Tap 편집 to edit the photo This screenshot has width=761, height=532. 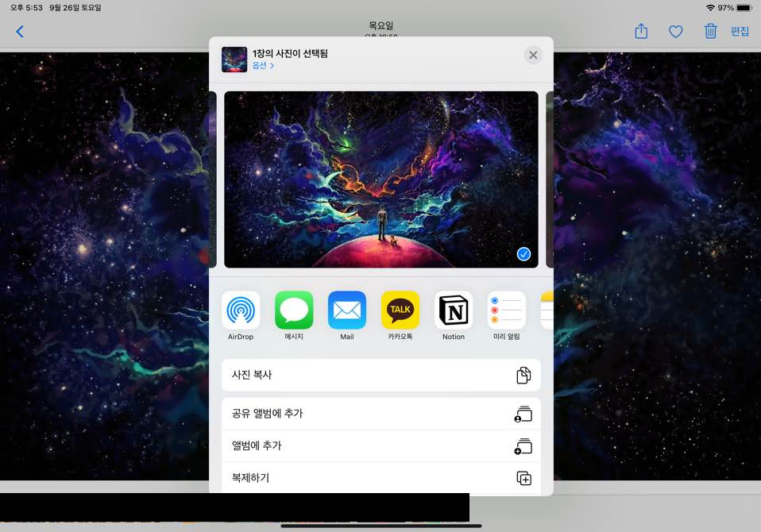click(x=740, y=32)
